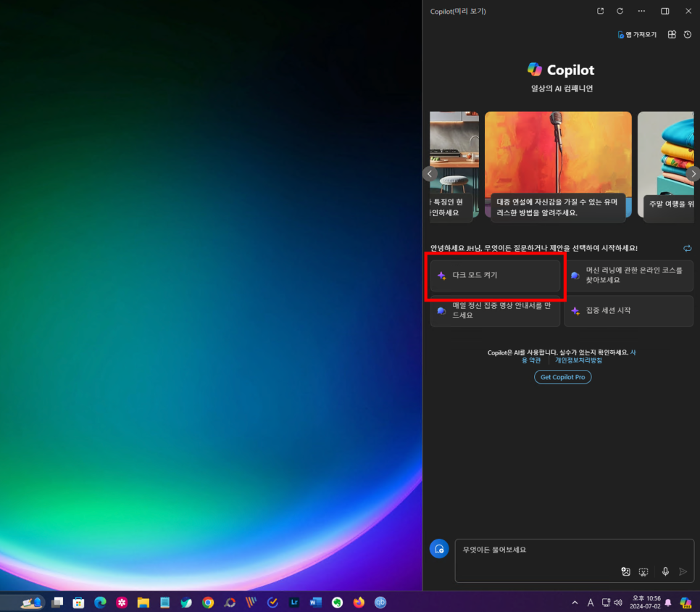700x612 pixels.
Task: Launch Lightroom from the taskbar
Action: click(294, 603)
